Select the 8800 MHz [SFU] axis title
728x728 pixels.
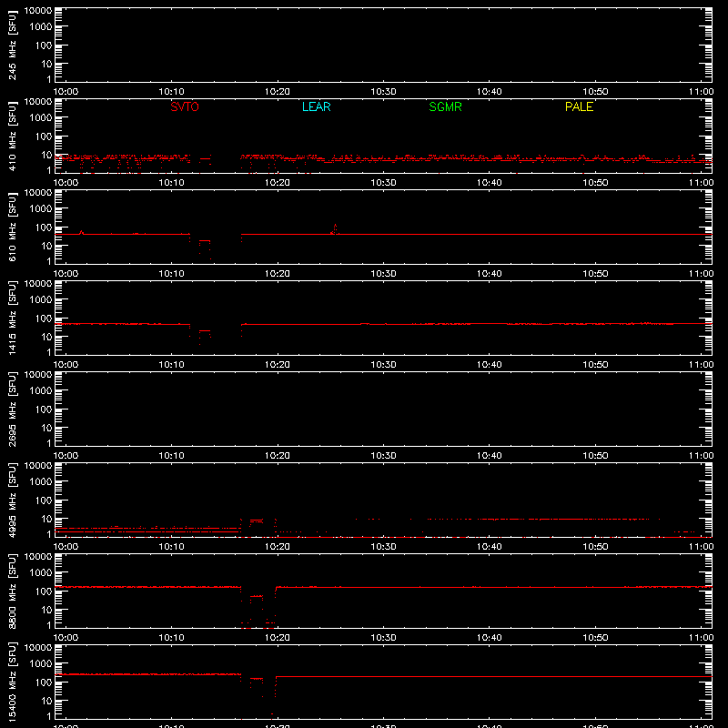[x=13, y=591]
